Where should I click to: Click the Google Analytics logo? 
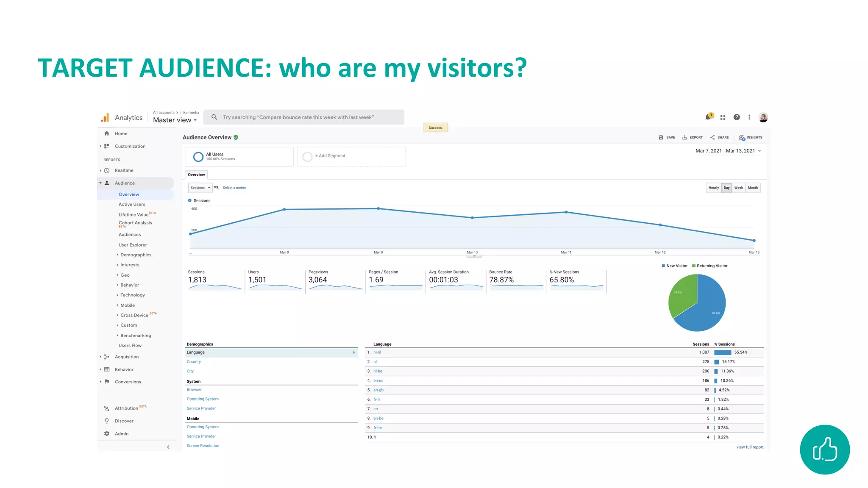pos(105,117)
